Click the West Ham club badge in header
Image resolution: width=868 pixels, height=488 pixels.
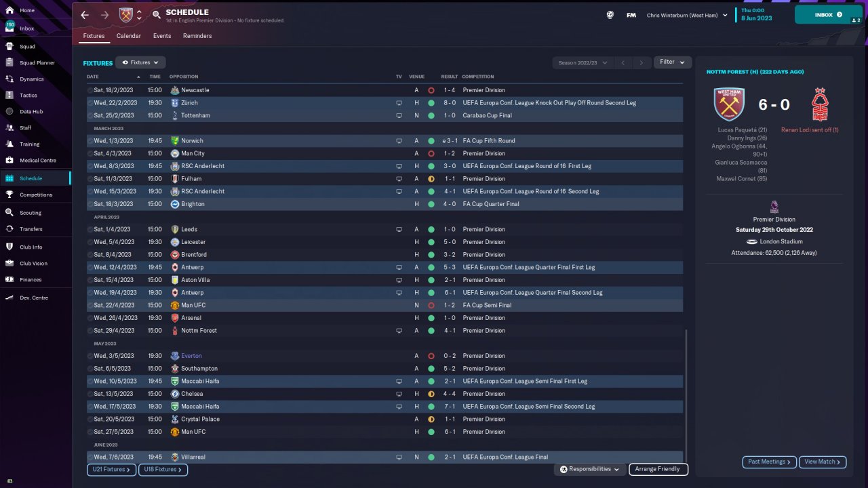[126, 15]
